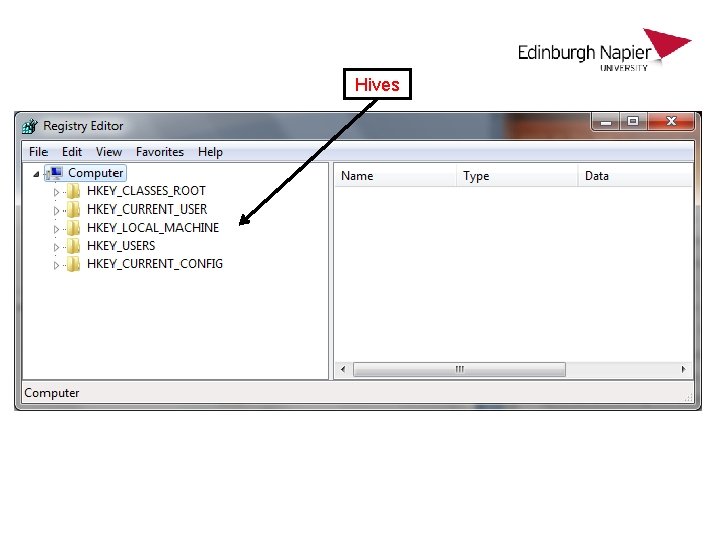
Task: Sort values by the Type column header
Action: [517, 176]
